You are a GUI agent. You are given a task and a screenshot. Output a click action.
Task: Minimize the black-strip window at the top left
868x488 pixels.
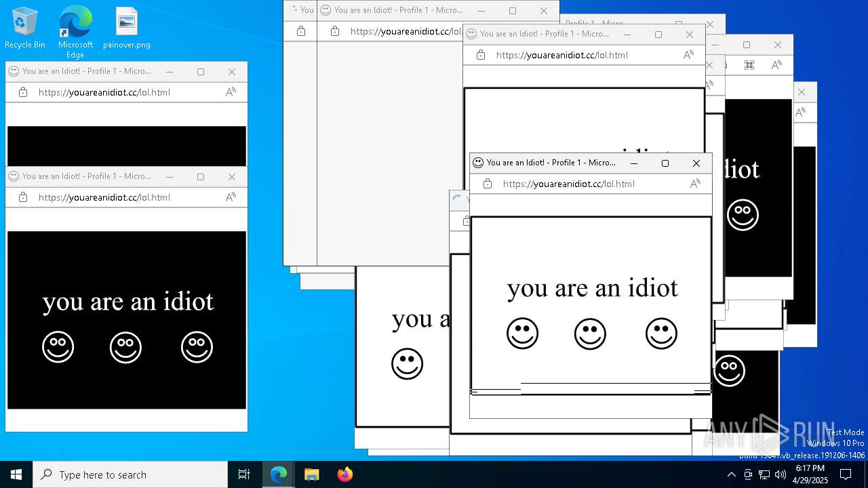tap(170, 71)
